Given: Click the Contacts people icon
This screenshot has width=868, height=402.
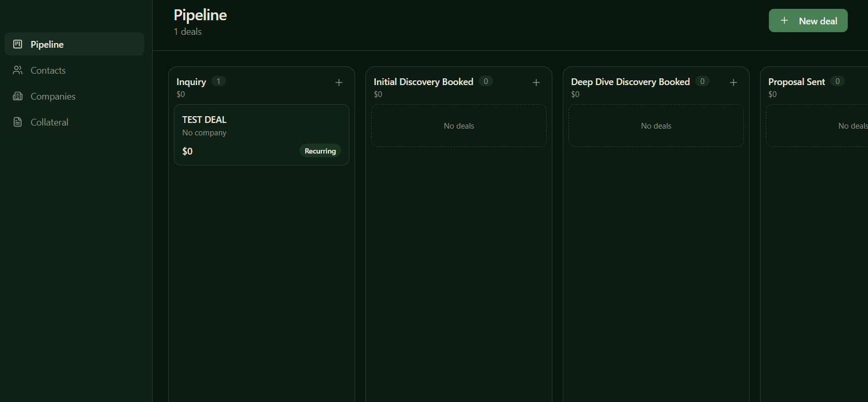Looking at the screenshot, I should point(18,70).
